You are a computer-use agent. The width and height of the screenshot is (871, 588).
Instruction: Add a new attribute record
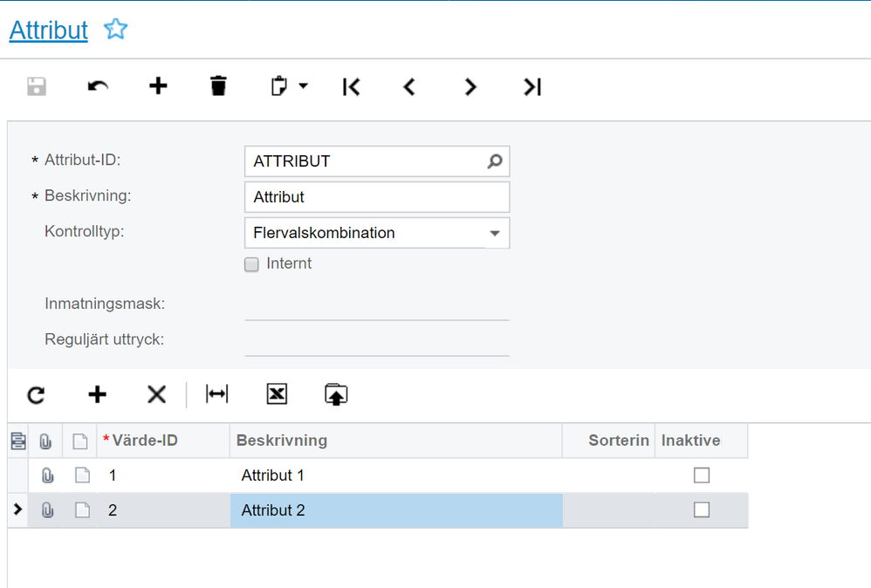(158, 86)
